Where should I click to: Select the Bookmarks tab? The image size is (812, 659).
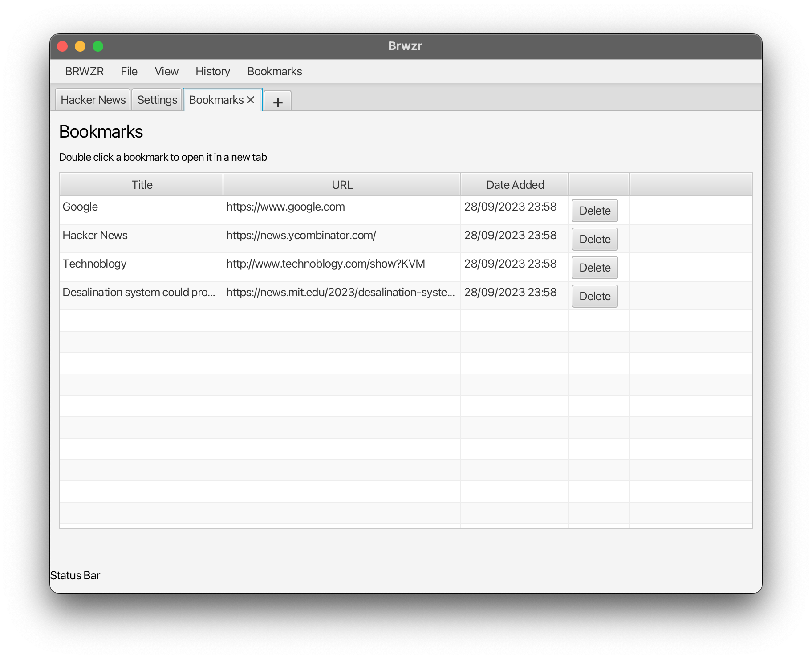point(216,100)
